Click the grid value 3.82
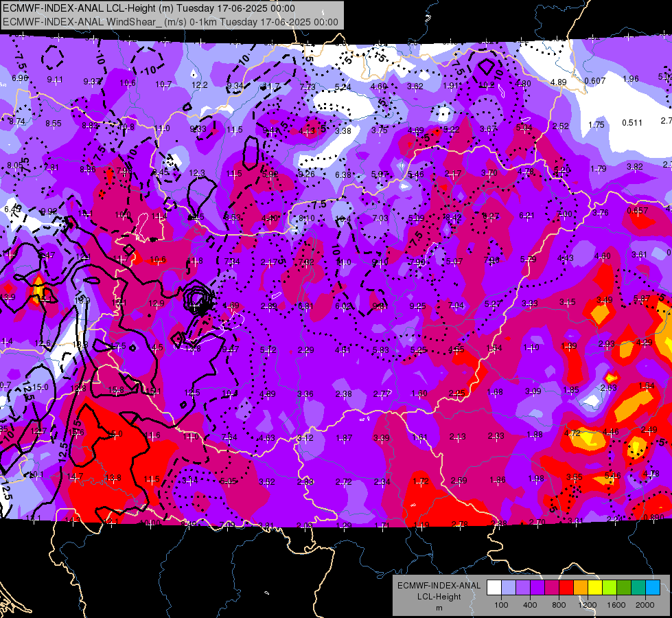 tap(635, 166)
